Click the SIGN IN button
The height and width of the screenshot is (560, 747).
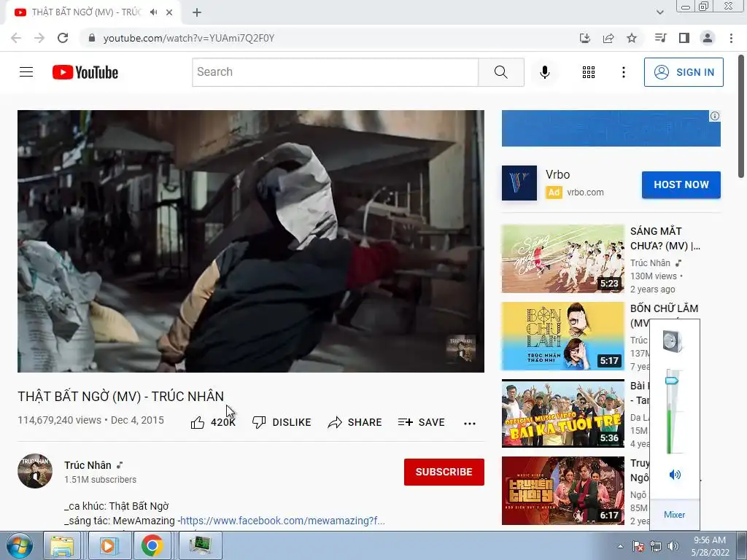[684, 72]
